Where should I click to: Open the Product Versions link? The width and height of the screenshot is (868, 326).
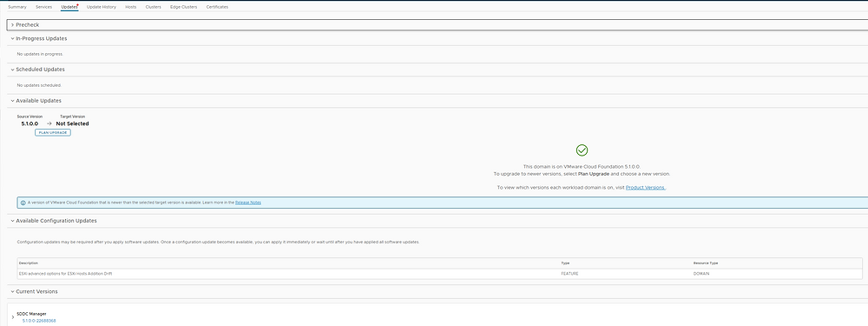coord(646,188)
